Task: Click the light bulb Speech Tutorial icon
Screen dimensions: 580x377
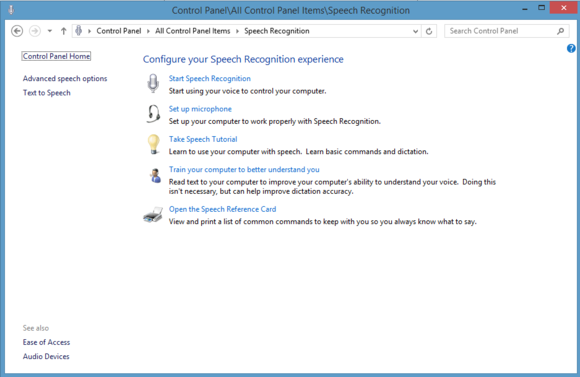Action: [153, 144]
